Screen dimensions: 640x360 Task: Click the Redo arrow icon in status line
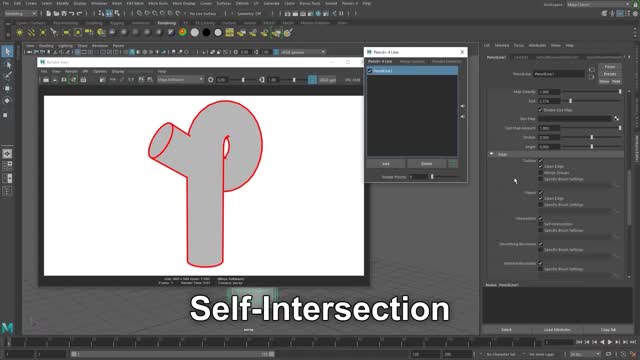click(80, 13)
